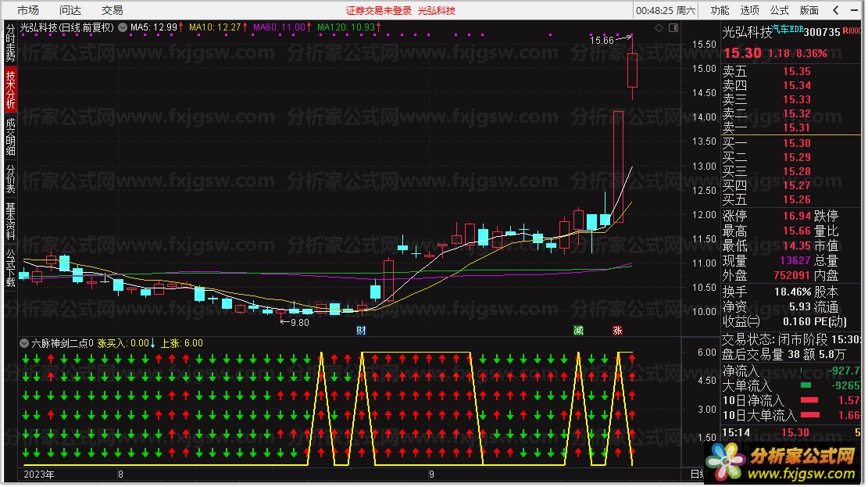Click the 盘后交易量 38 row
Screen dimensions: 868x487
pos(791,354)
